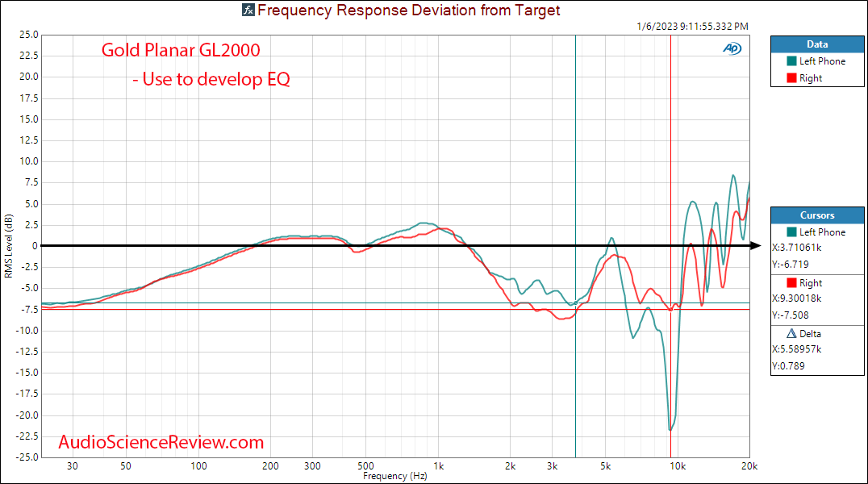Click the '20k' tick on frequency axis

click(749, 466)
